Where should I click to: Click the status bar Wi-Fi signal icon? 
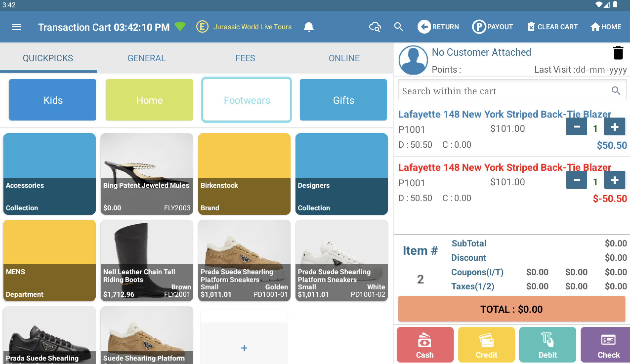coord(599,5)
